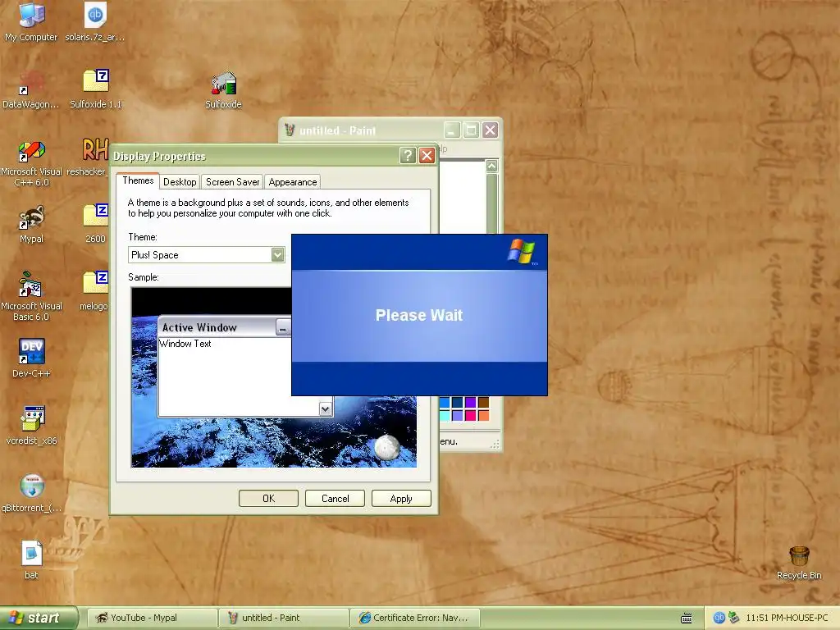
Task: Pick the purple color in Paint's palette
Action: pyautogui.click(x=470, y=402)
